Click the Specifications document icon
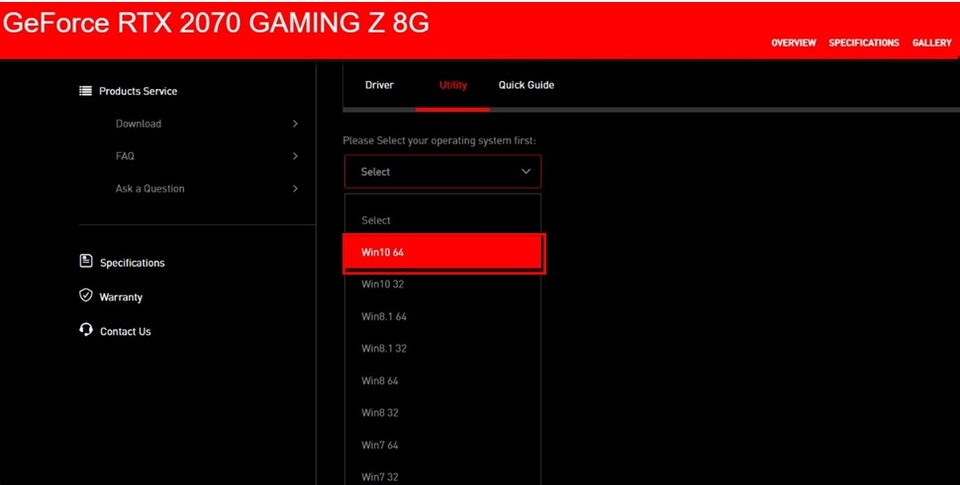The width and height of the screenshot is (960, 485). 86,261
